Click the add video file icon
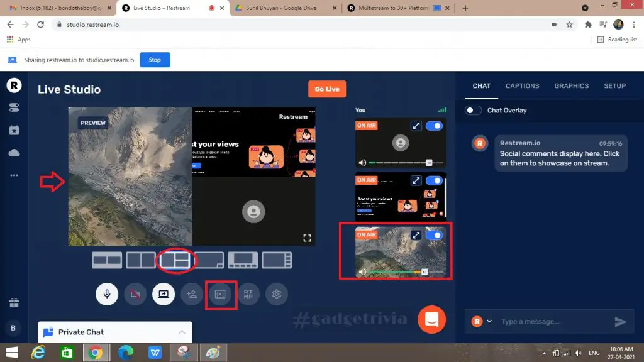644x362 pixels. [x=220, y=294]
